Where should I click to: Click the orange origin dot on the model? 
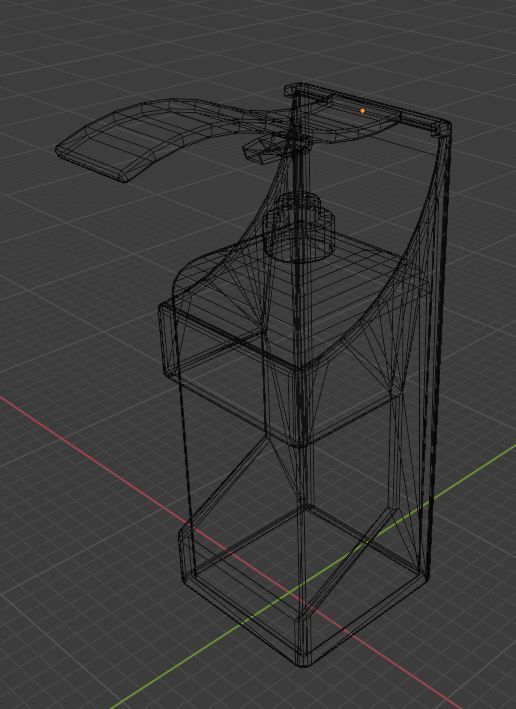[x=362, y=110]
